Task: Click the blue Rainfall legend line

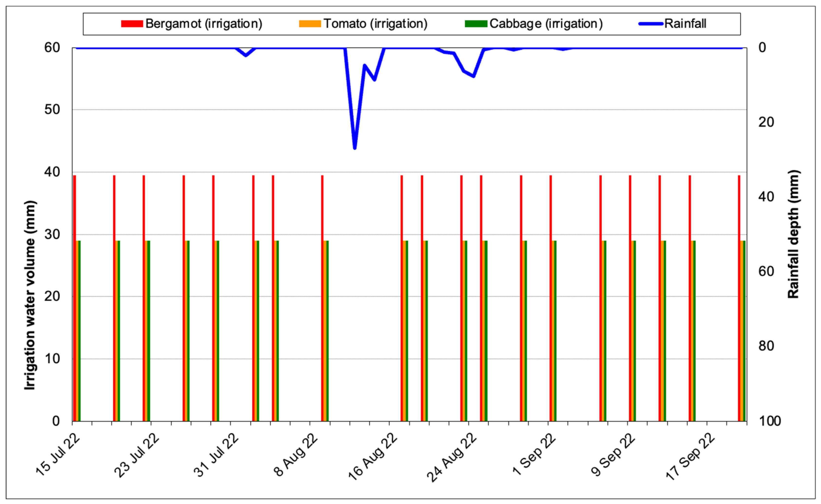Action: pyautogui.click(x=651, y=24)
